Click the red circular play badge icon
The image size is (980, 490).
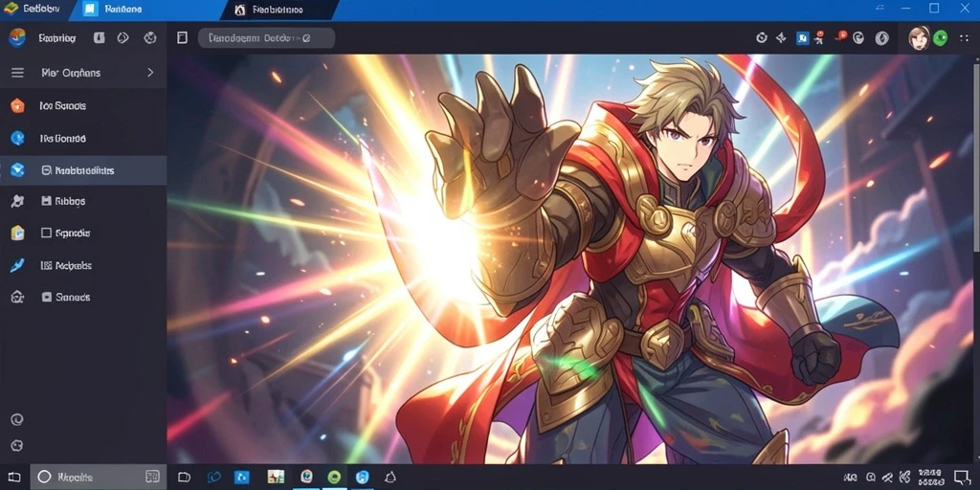point(841,36)
